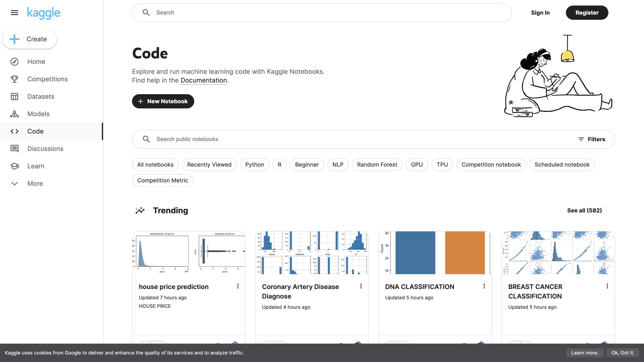Screen dimensions: 644x362
Task: Select the Competitions trophy icon
Action: [x=14, y=79]
